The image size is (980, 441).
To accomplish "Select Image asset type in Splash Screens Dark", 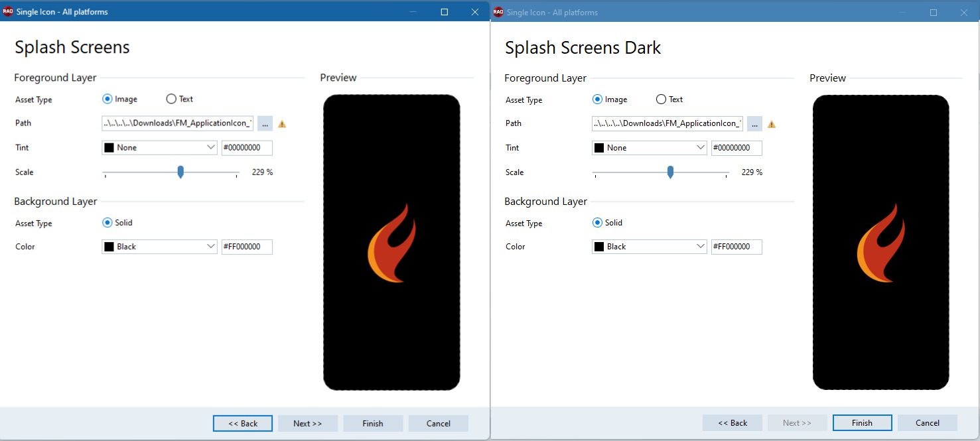I will pos(610,99).
